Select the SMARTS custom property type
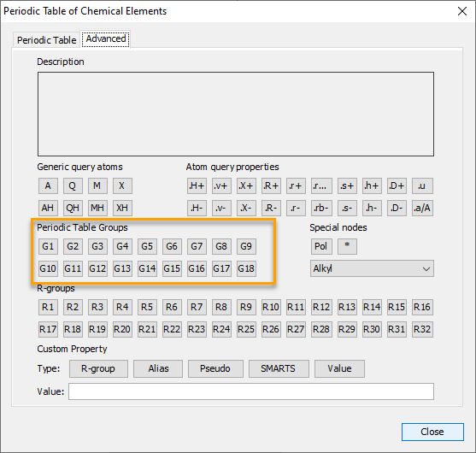Image resolution: width=476 pixels, height=453 pixels. 279,368
